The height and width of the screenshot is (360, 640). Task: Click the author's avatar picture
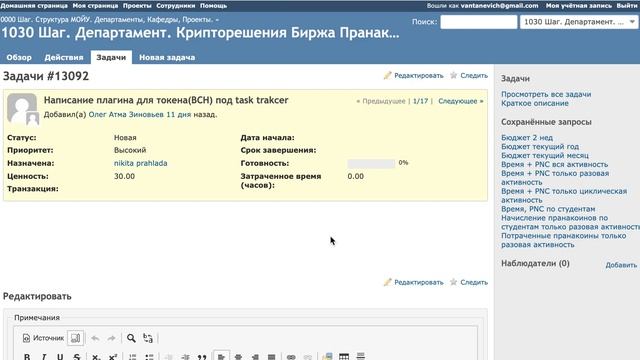click(x=23, y=109)
